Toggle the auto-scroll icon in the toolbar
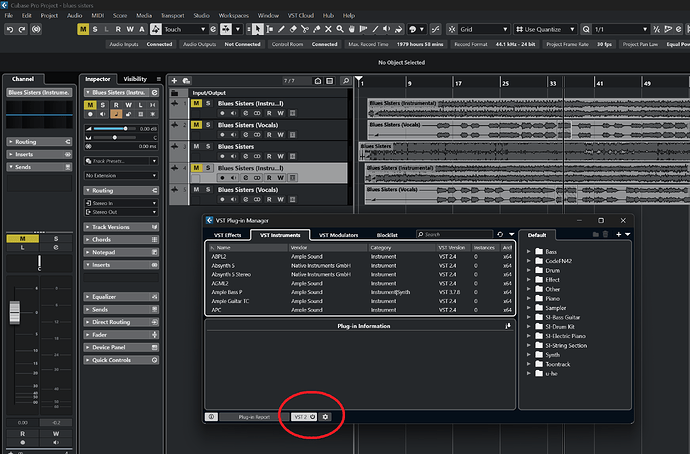The height and width of the screenshot is (454, 690). click(226, 29)
